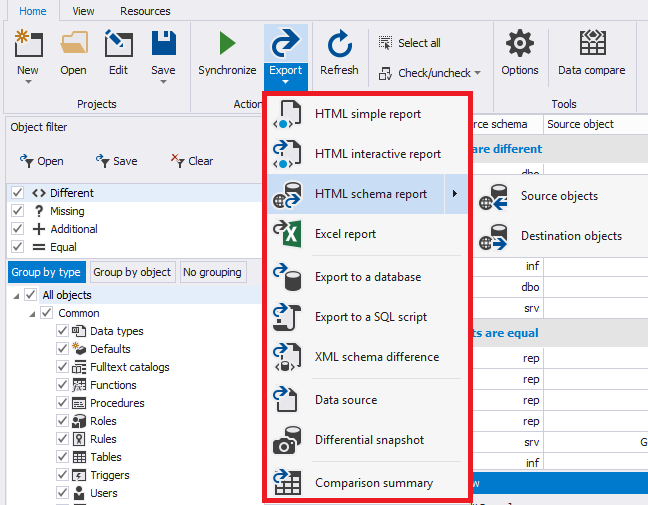Select Excel report export

pos(367,234)
